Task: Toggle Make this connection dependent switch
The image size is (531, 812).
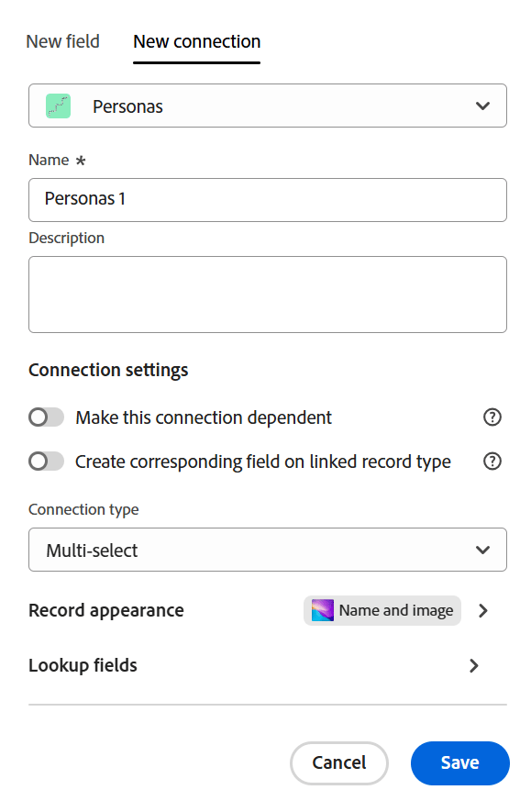Action: click(x=46, y=417)
